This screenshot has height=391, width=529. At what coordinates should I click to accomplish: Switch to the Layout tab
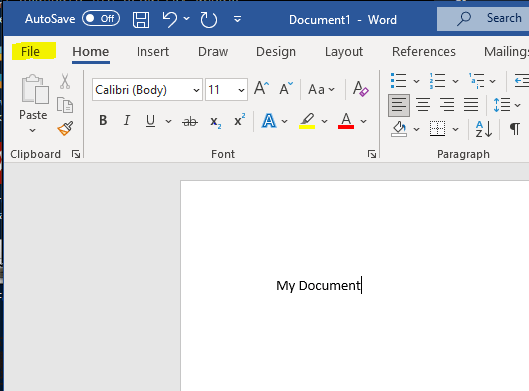tap(344, 52)
